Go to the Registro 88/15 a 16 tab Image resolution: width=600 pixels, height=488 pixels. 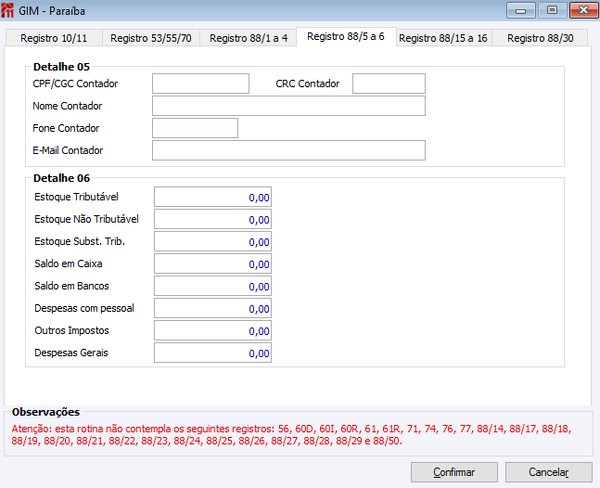point(443,38)
